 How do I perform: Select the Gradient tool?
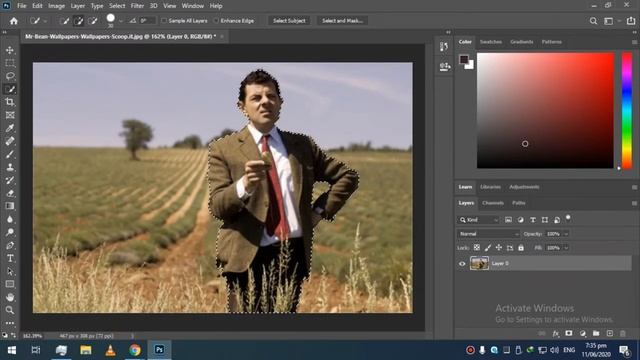click(10, 206)
